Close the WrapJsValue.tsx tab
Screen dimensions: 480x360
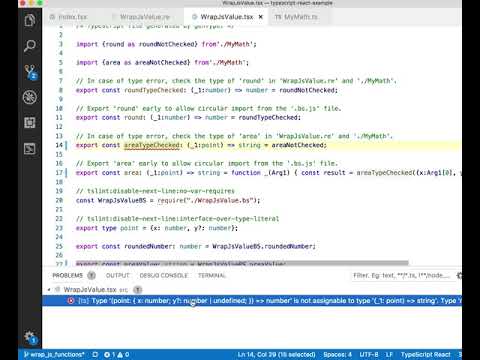(x=261, y=17)
